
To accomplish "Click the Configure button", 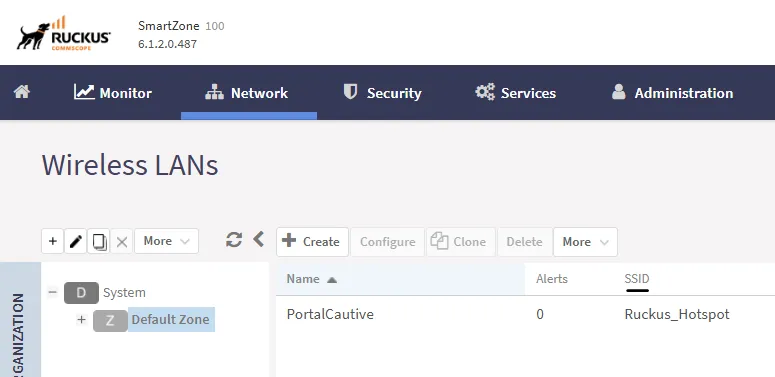I will (388, 242).
